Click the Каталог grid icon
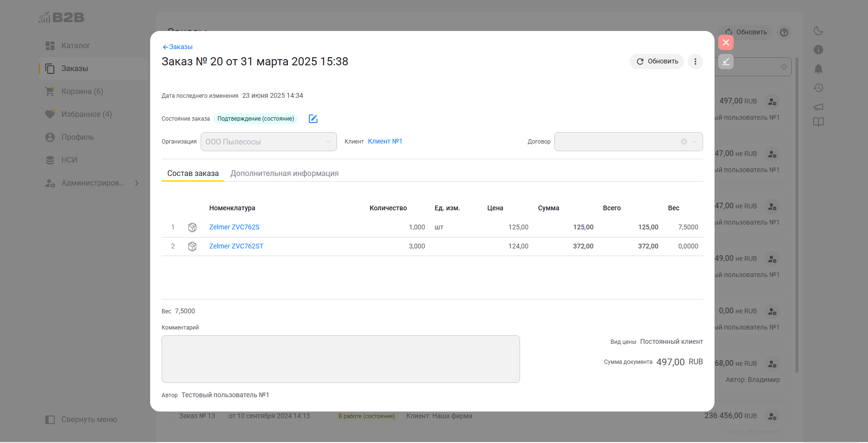 pyautogui.click(x=50, y=46)
